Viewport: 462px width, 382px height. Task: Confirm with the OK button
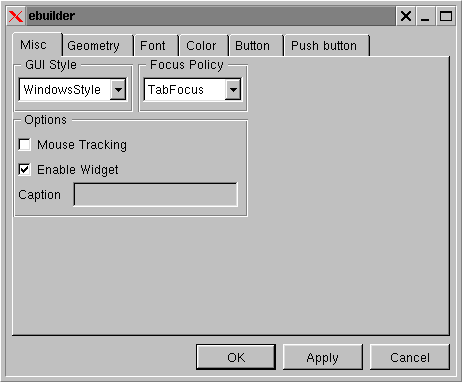[236, 357]
